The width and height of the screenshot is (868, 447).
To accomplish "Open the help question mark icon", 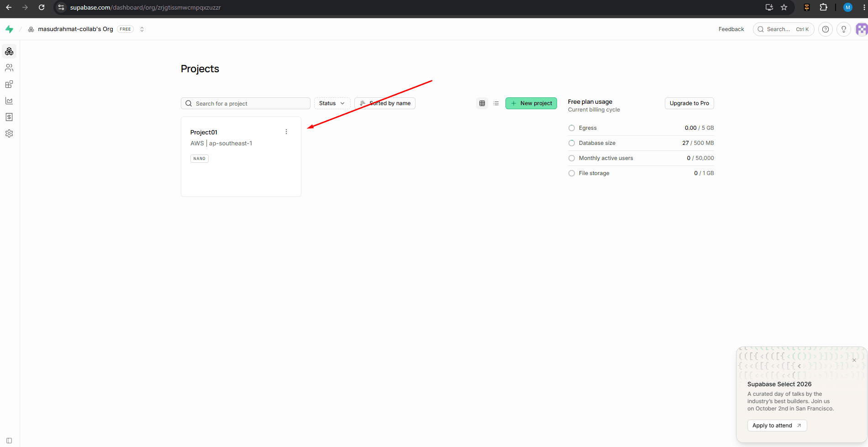I will [826, 29].
